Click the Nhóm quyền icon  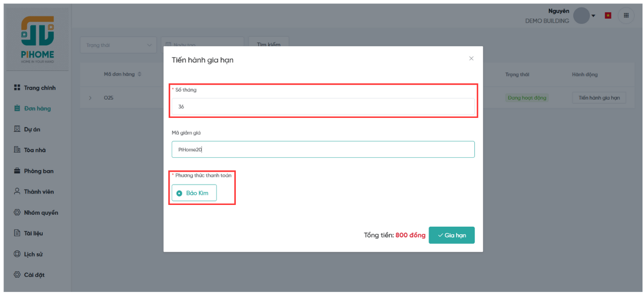(17, 212)
